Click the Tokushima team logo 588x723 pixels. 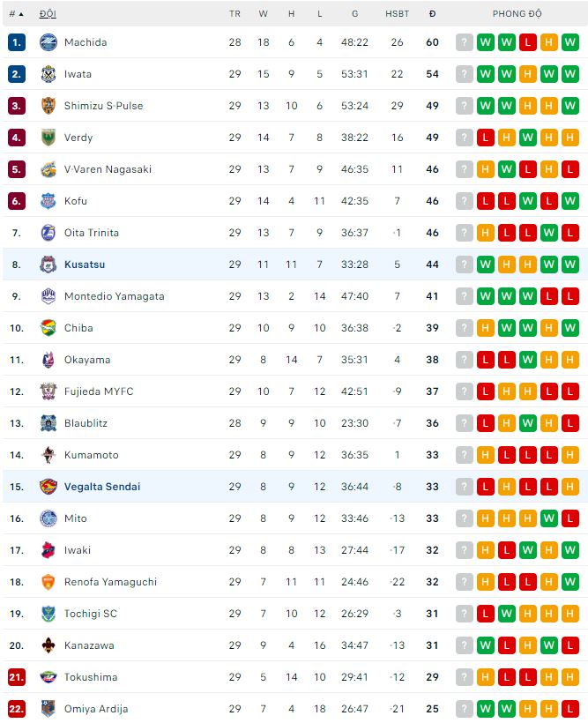coord(48,677)
